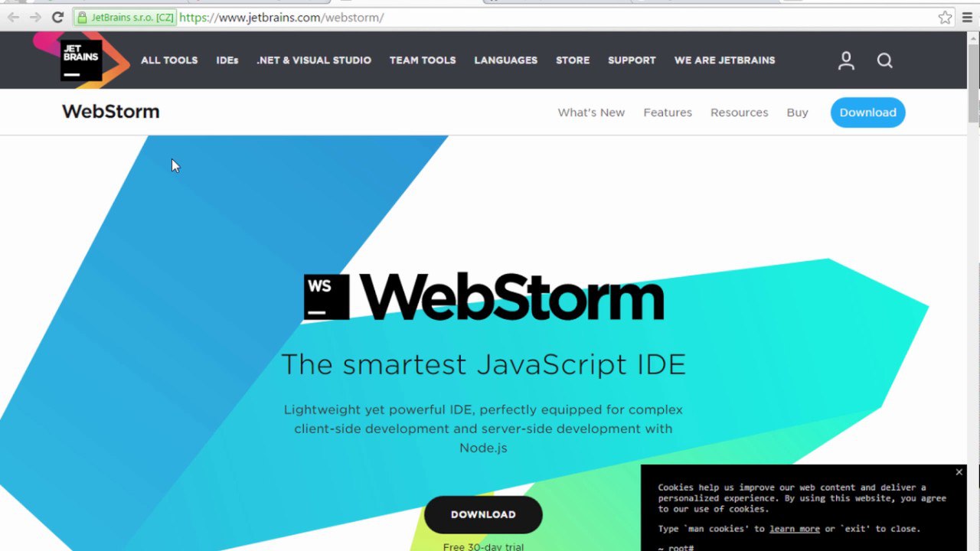
Task: Click the address bar URL
Action: [281, 17]
